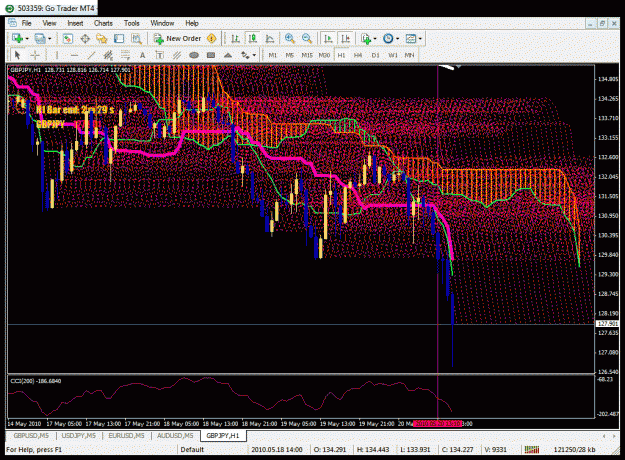
Task: Zoom in on the chart
Action: (x=290, y=39)
